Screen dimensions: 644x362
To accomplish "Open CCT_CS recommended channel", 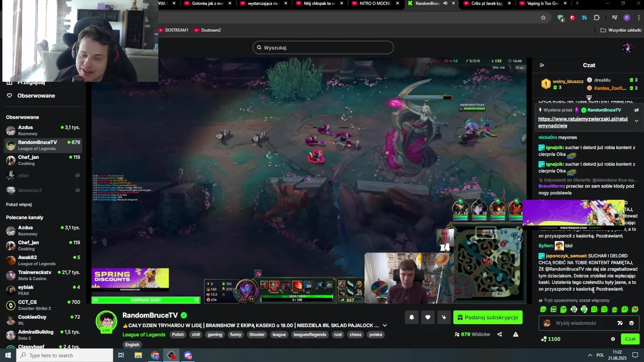I will click(43, 305).
